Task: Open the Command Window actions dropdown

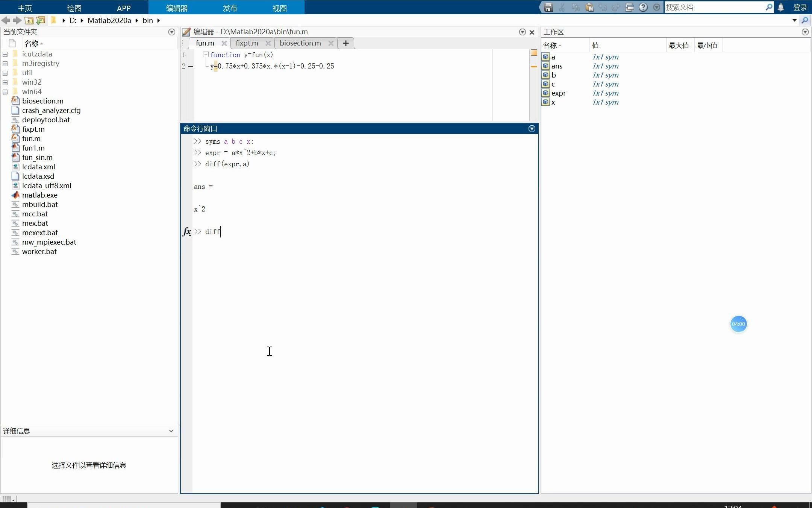Action: point(532,129)
